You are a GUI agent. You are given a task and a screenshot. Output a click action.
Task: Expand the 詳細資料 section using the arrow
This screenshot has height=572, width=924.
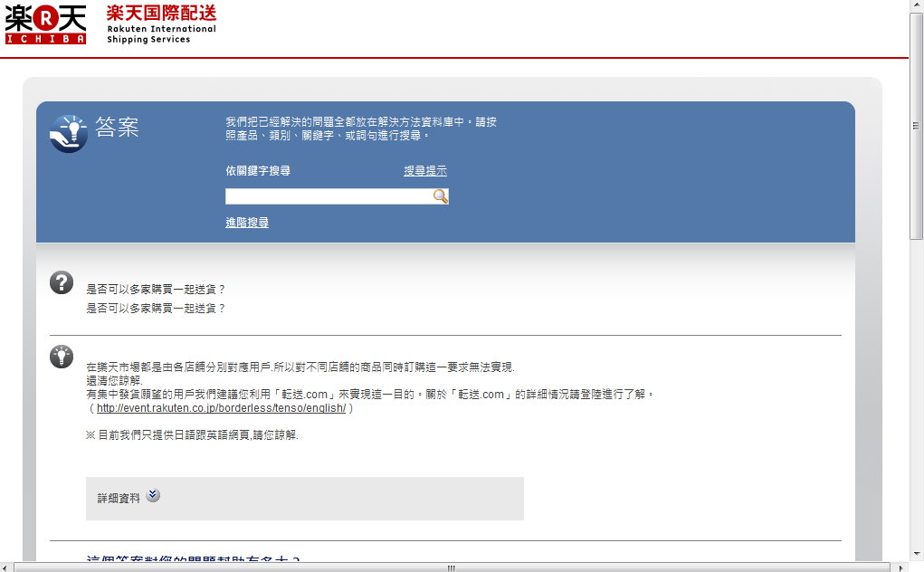153,495
